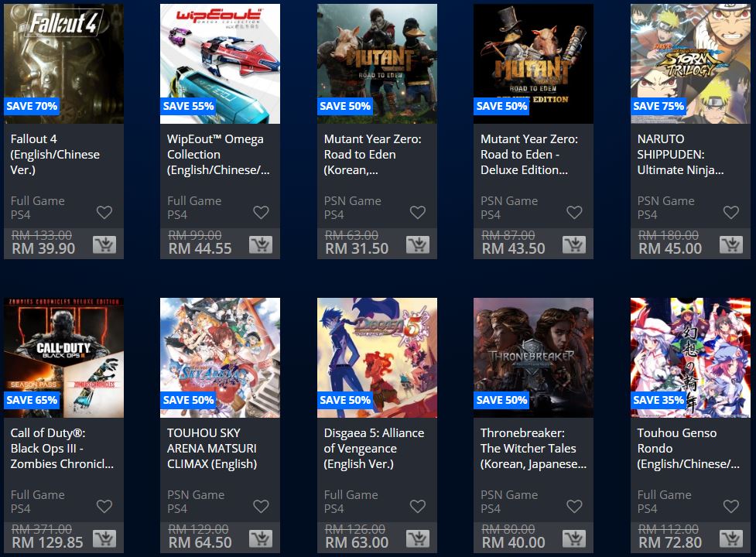The height and width of the screenshot is (557, 756).
Task: Open the Disgaea 5 cover art thumbnail
Action: click(377, 357)
